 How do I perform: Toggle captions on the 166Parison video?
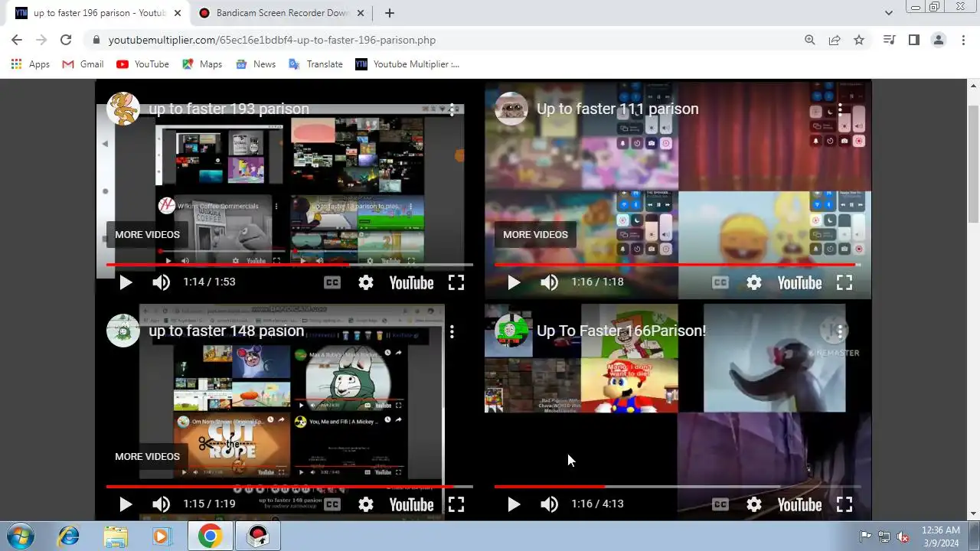point(720,504)
